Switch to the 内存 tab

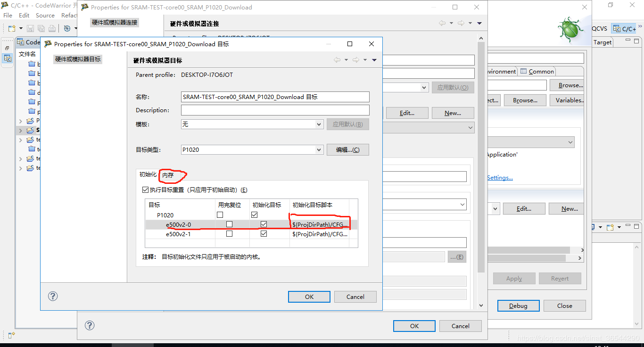(168, 175)
